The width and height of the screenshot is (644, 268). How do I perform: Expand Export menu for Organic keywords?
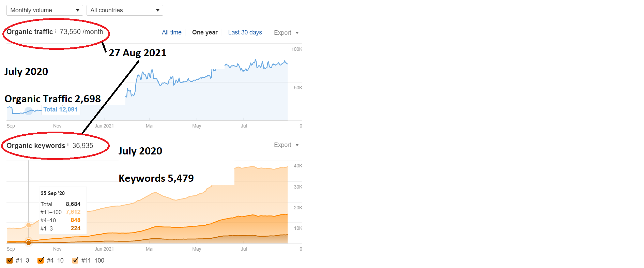[x=286, y=145]
